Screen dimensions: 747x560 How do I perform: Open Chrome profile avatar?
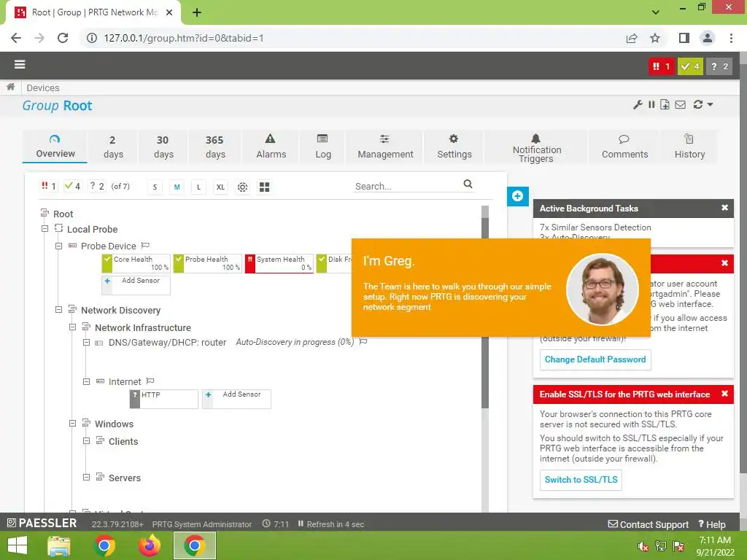pos(708,38)
